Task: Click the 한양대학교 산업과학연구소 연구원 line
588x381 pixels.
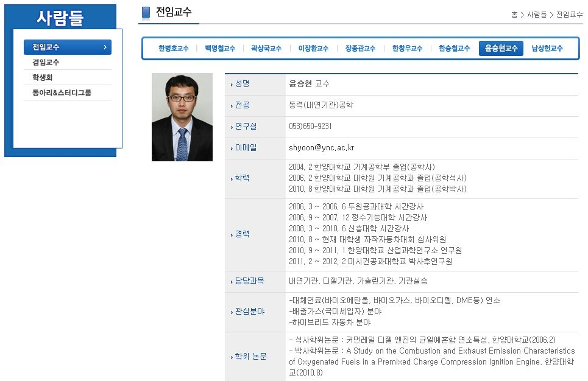Action: [x=375, y=250]
